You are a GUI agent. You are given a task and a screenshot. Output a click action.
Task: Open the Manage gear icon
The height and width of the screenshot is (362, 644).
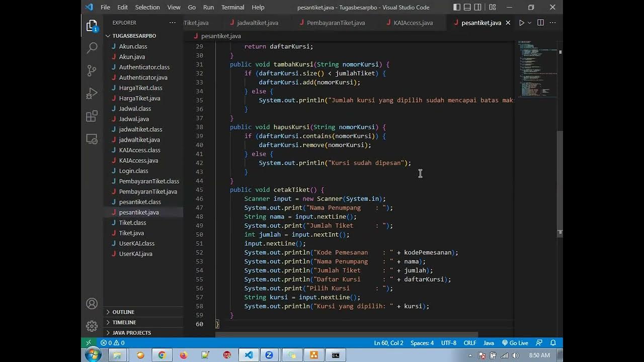click(92, 326)
